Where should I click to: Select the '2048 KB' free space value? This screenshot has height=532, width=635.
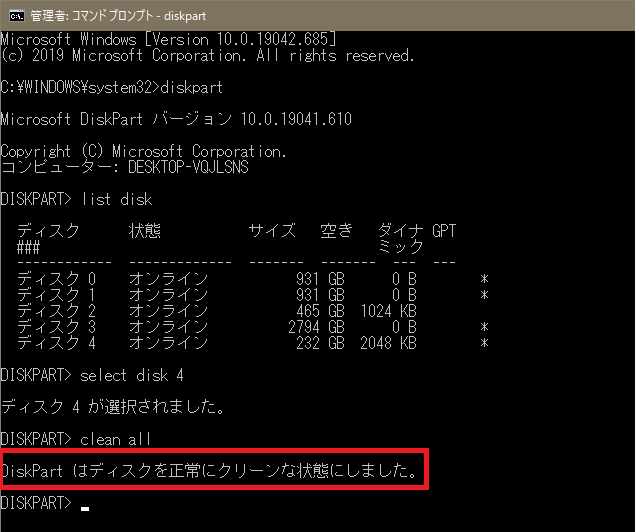388,343
